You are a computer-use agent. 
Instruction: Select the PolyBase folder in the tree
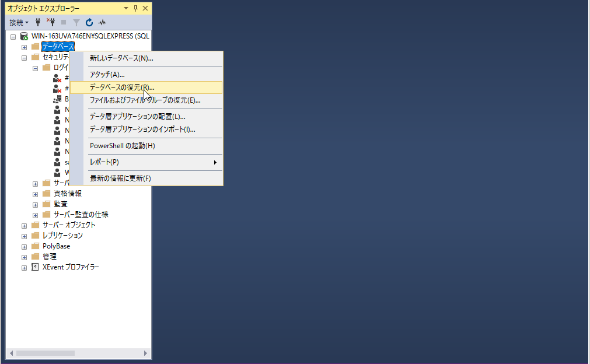coord(56,246)
